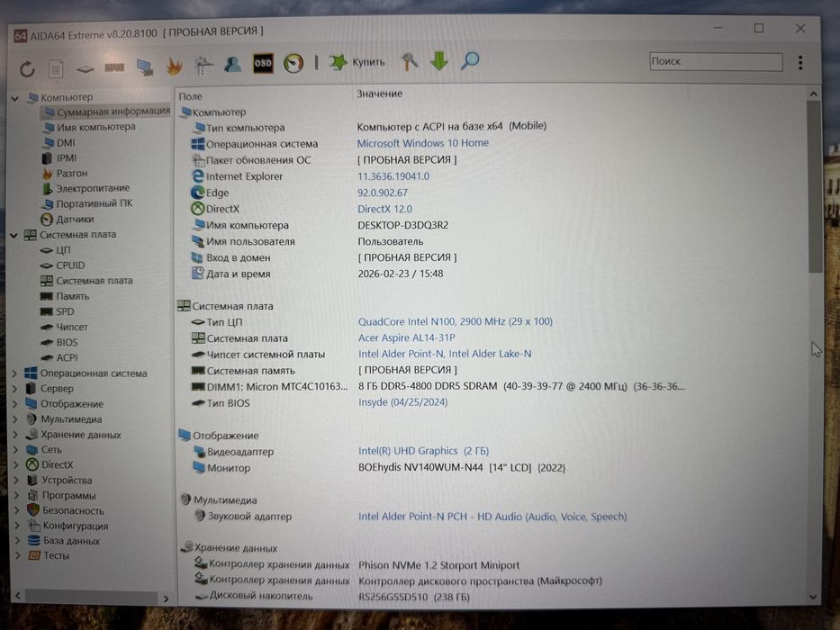The height and width of the screenshot is (630, 840).
Task: Click the memory module toolbar icon
Action: point(113,67)
